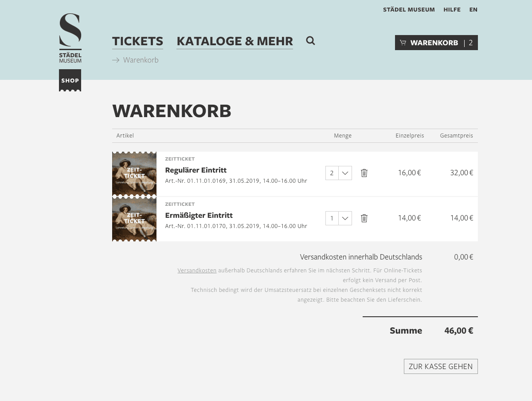Click the Einzelpreis column header
The height and width of the screenshot is (401, 532).
pyautogui.click(x=410, y=136)
